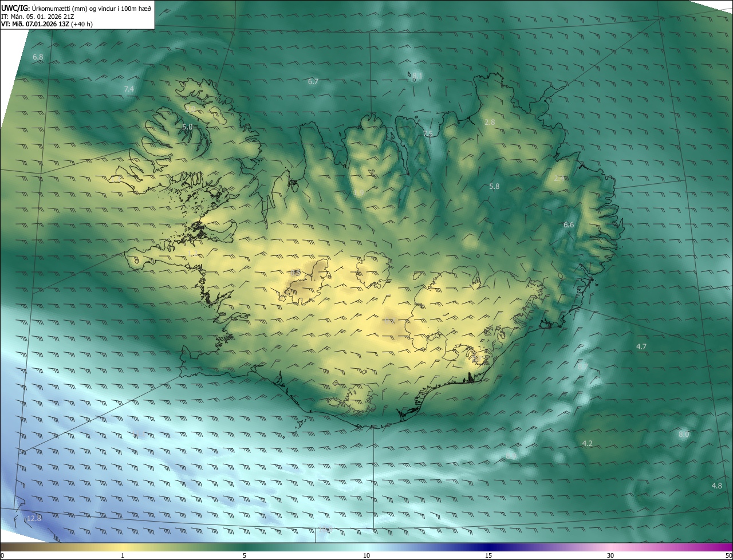Click the 2.4 precipitation value label
Screen dimensions: 733x560
559,179
